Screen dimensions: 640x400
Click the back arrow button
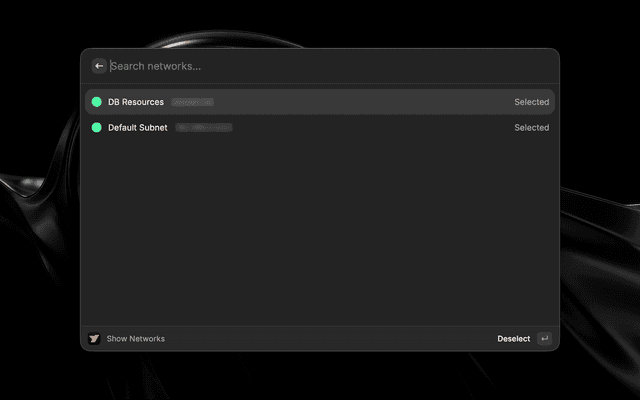[99, 66]
